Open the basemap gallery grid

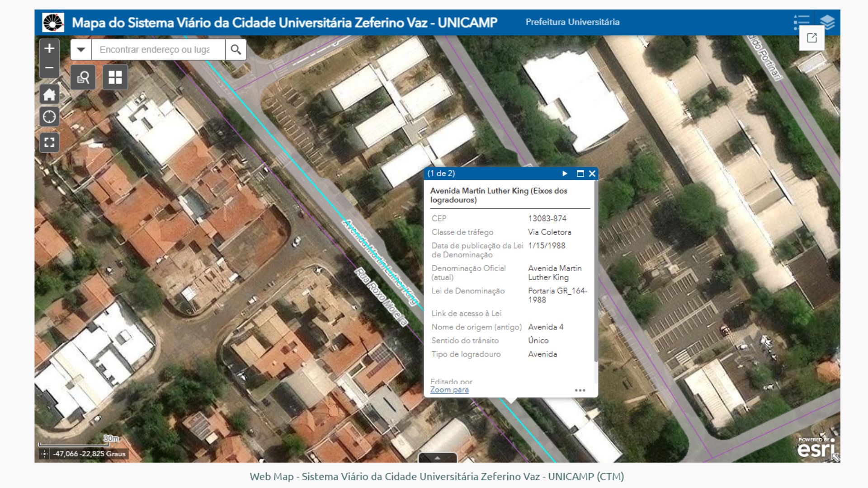(x=115, y=78)
